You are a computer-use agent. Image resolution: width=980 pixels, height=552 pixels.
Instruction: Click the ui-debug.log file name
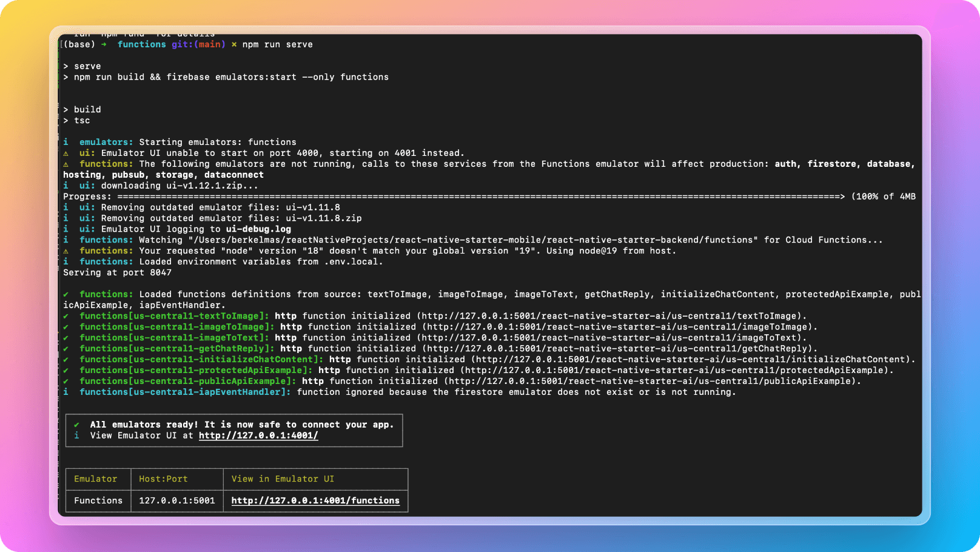258,229
